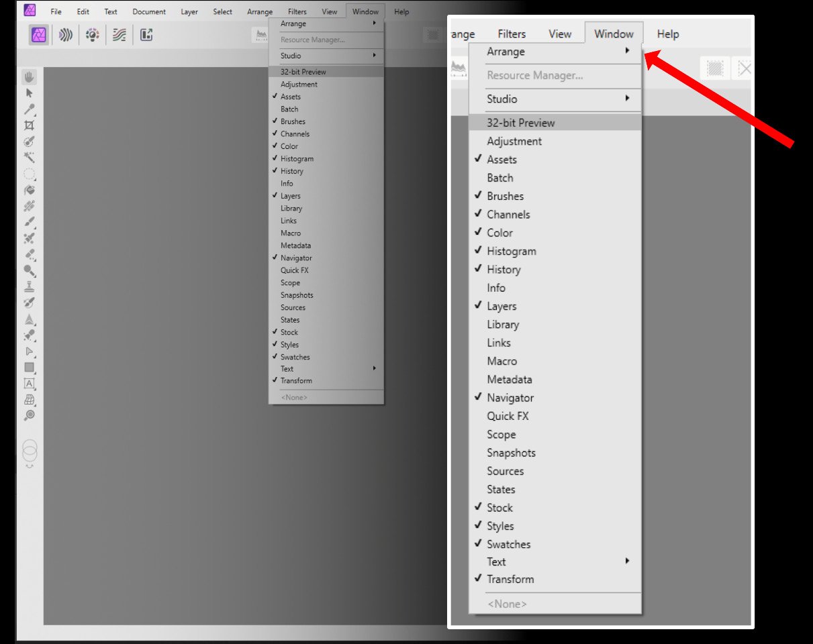
Task: Choose the Selection Brush tool
Action: (30, 142)
